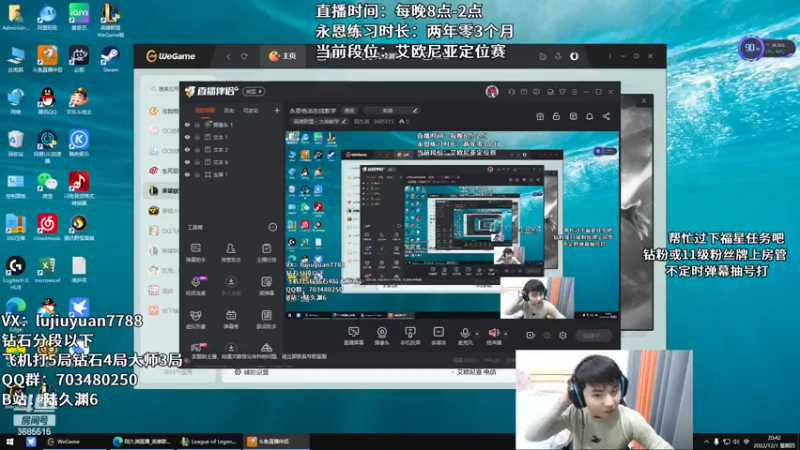Add a screen capture source (直播屏幕)
This screenshot has width=800, height=450.
(x=353, y=336)
